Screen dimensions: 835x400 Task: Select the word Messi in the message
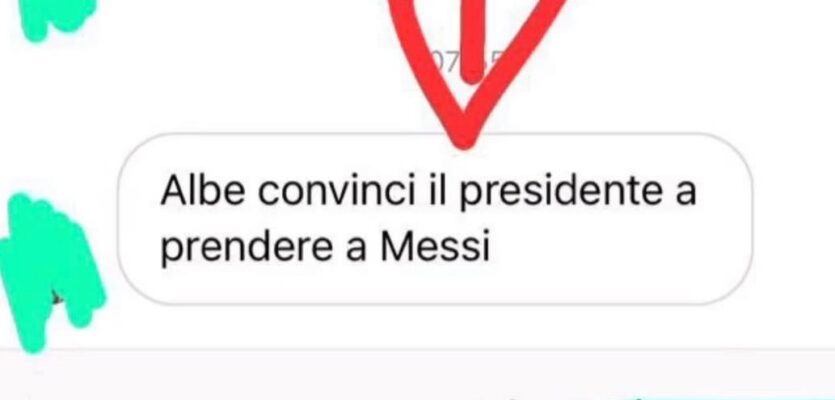435,247
